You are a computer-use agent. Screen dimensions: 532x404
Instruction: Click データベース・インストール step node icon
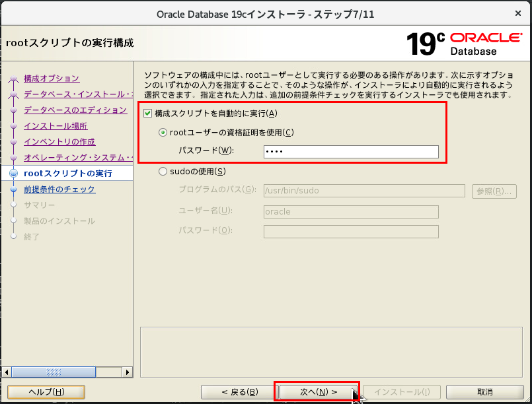[x=14, y=94]
